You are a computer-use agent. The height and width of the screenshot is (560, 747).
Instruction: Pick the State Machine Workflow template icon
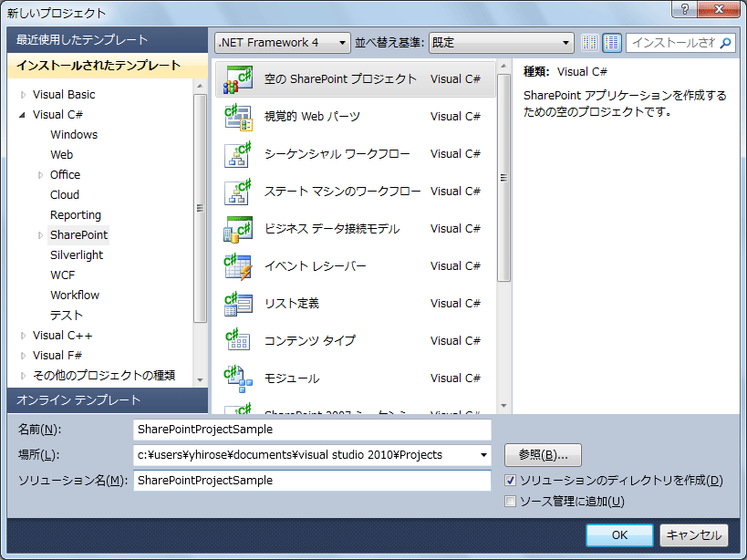click(238, 192)
